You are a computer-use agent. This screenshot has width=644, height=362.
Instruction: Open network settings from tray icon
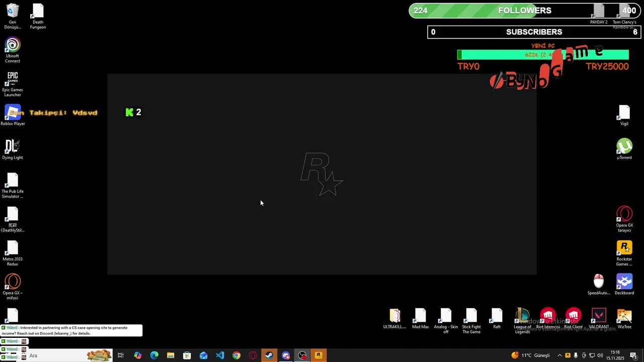592,355
